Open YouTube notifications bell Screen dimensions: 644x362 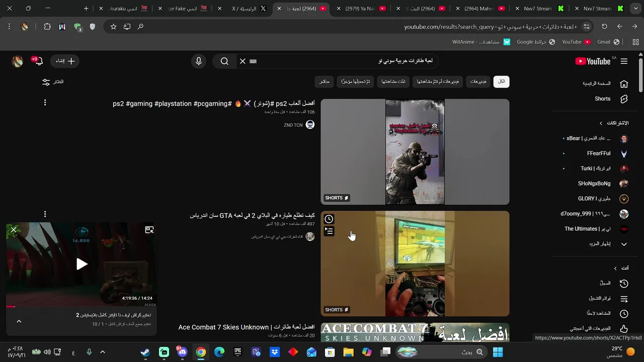pyautogui.click(x=38, y=61)
